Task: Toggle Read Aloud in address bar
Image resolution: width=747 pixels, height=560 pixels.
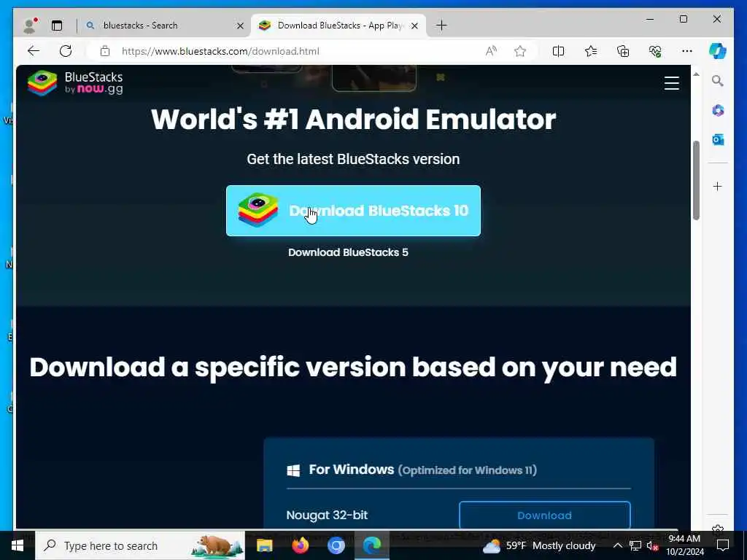Action: pyautogui.click(x=491, y=51)
